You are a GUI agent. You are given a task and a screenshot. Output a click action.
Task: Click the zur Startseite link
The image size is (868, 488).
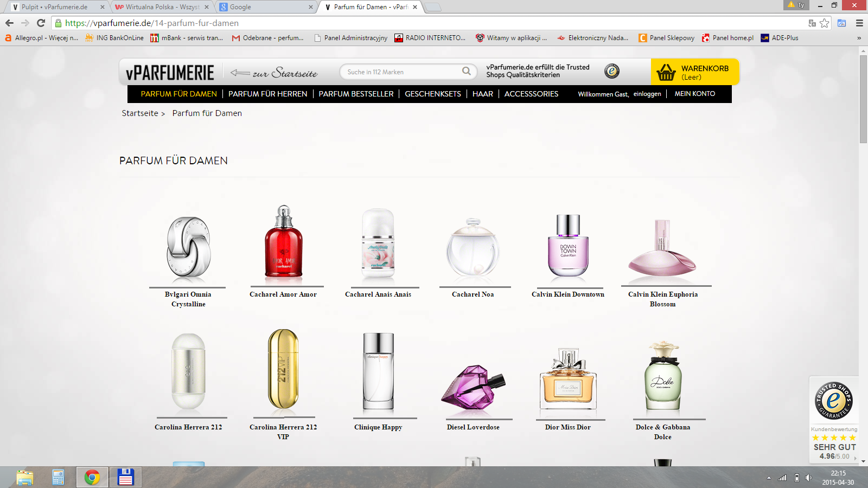coord(275,73)
